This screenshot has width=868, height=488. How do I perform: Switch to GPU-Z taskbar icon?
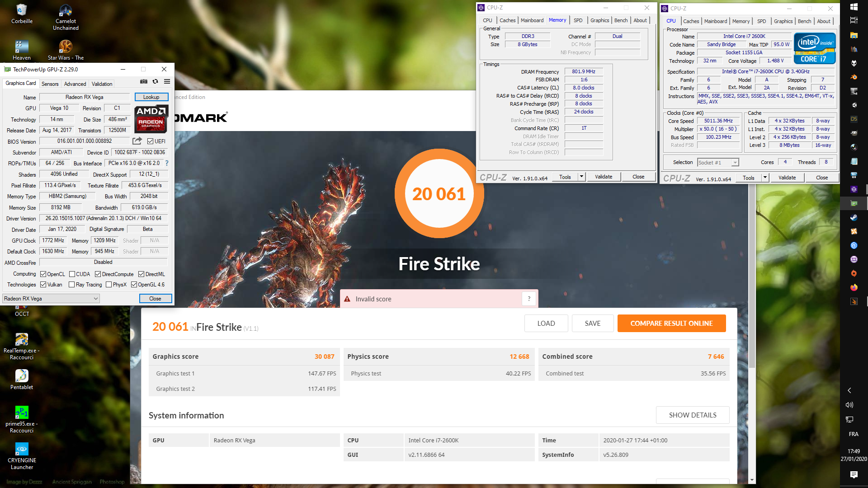coord(854,203)
